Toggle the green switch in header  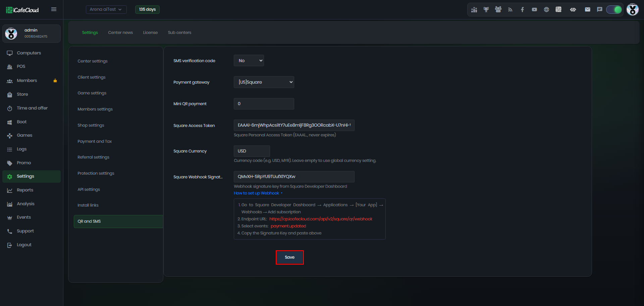pyautogui.click(x=614, y=10)
